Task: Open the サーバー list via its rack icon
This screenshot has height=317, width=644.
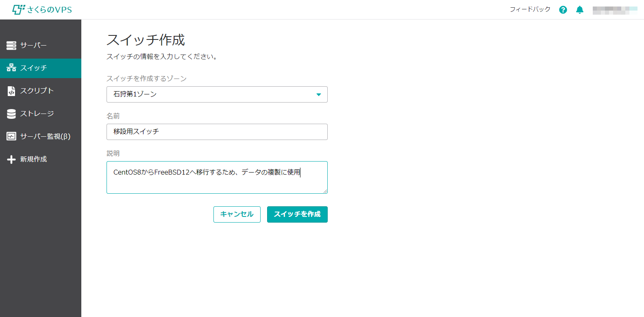Action: tap(11, 45)
